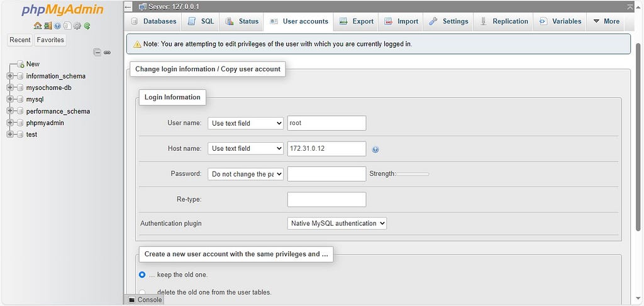644x306 pixels.
Task: Click the phpmyadmin database cylinder icon
Action: click(20, 123)
